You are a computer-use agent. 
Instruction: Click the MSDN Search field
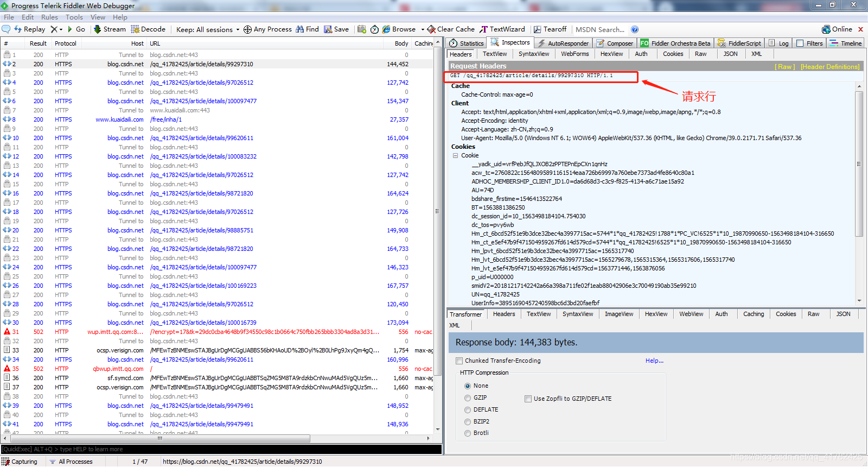tap(600, 30)
